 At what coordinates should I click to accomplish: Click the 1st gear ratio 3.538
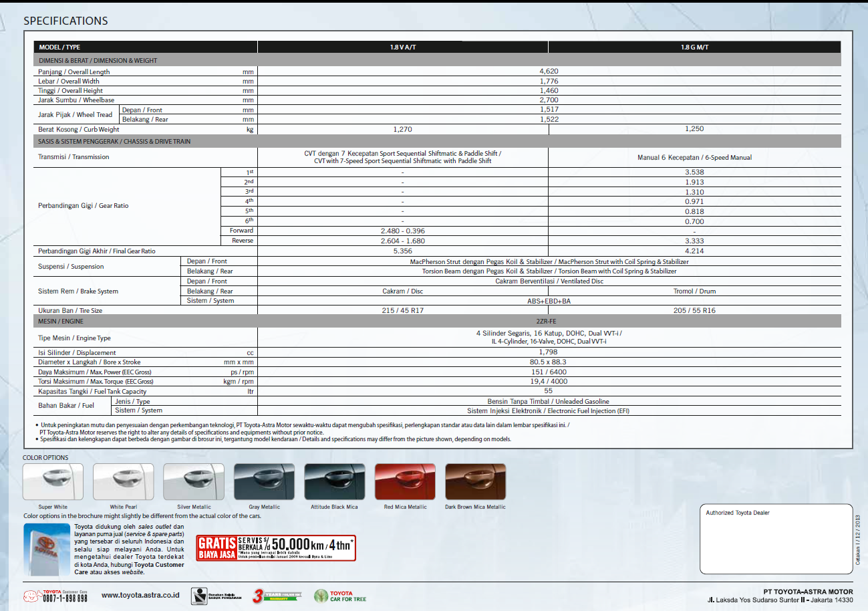click(x=694, y=172)
